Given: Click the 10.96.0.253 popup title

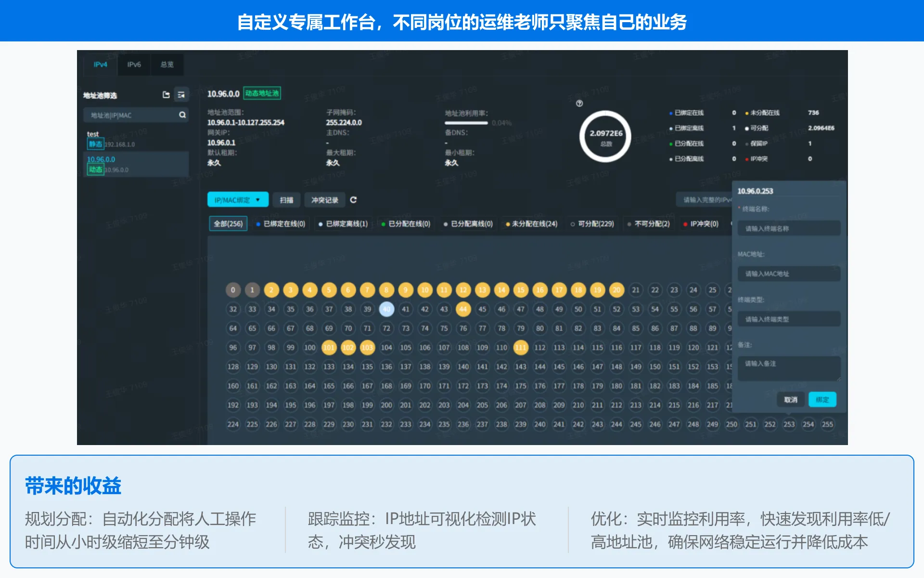Looking at the screenshot, I should (x=755, y=191).
